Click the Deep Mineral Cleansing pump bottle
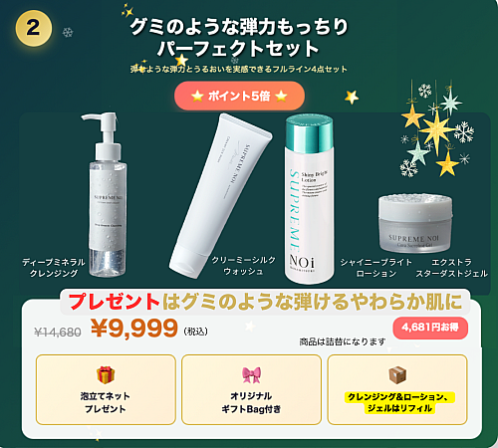This screenshot has width=498, height=448. (x=107, y=194)
